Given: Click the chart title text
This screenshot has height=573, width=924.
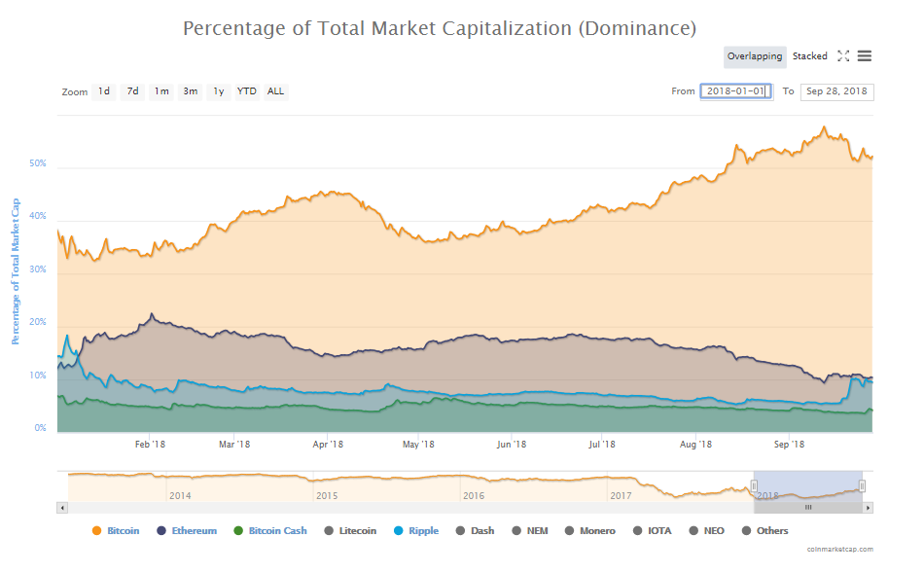Looking at the screenshot, I should (440, 28).
